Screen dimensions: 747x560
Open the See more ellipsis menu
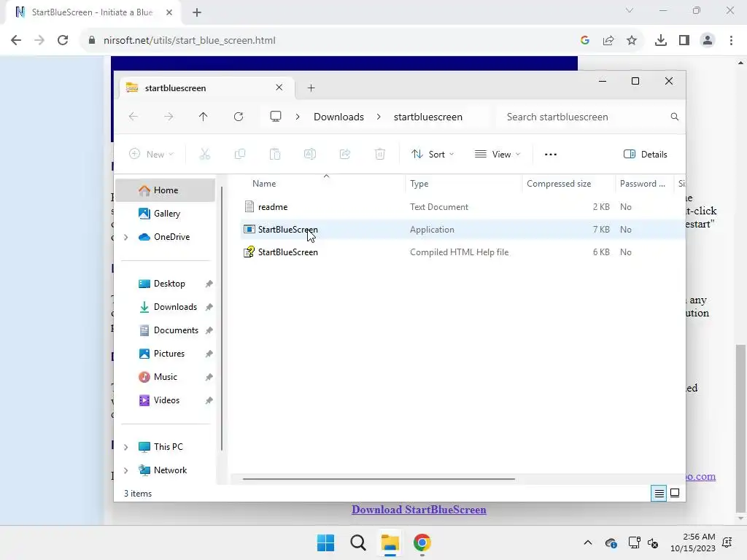pyautogui.click(x=551, y=155)
